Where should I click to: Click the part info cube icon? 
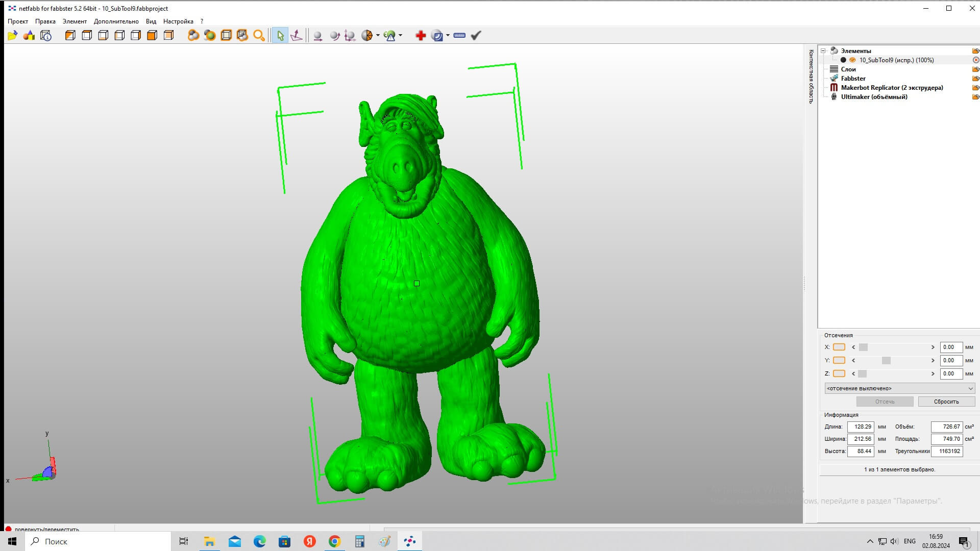46,35
